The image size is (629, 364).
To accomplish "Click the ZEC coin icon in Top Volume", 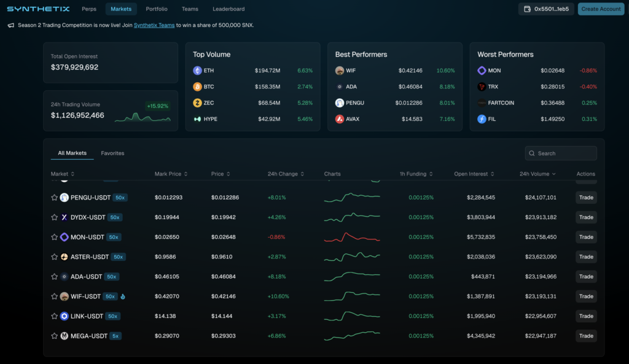I will click(198, 103).
